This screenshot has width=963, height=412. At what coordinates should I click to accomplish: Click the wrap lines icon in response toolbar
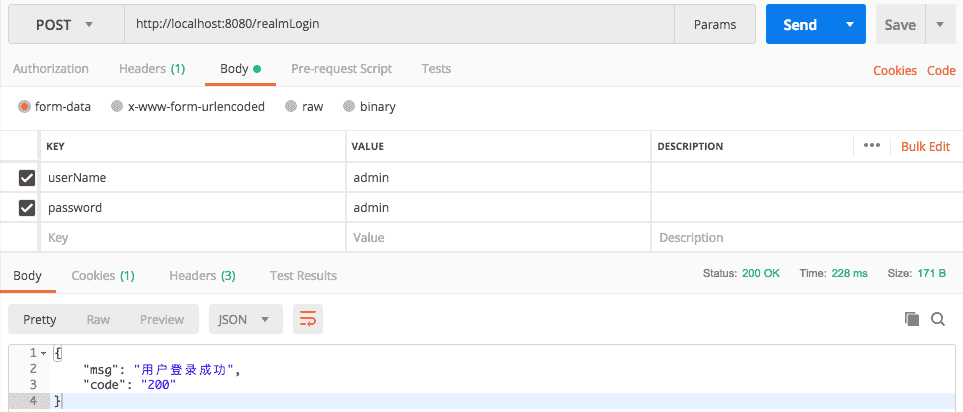point(308,319)
